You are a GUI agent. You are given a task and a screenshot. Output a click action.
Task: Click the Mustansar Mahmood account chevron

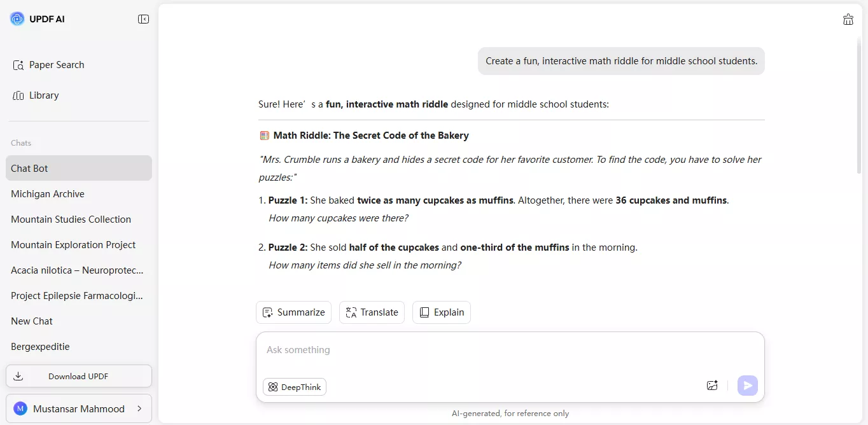(141, 408)
